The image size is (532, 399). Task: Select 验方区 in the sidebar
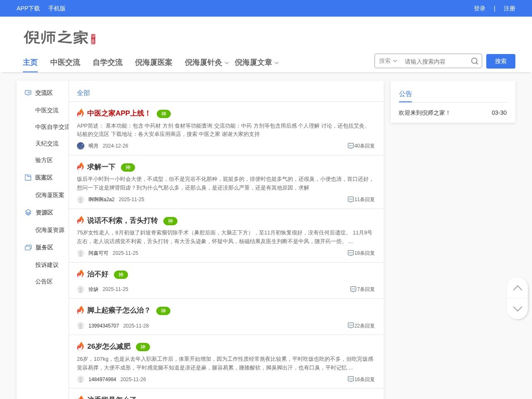point(44,160)
